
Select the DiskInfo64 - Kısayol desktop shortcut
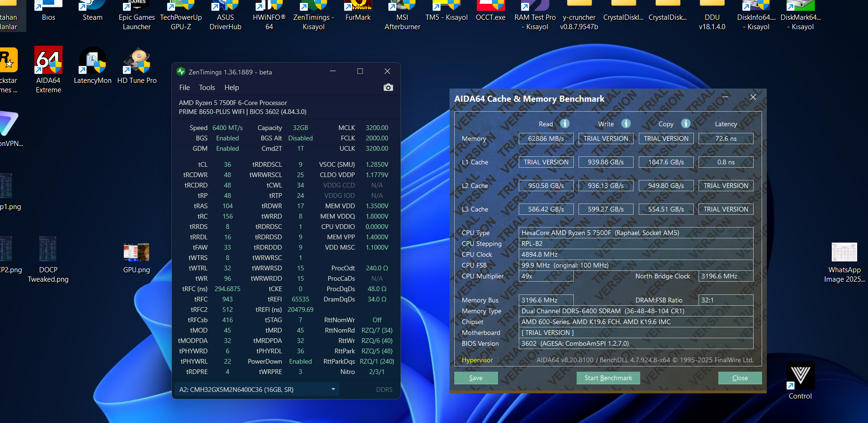click(x=756, y=16)
